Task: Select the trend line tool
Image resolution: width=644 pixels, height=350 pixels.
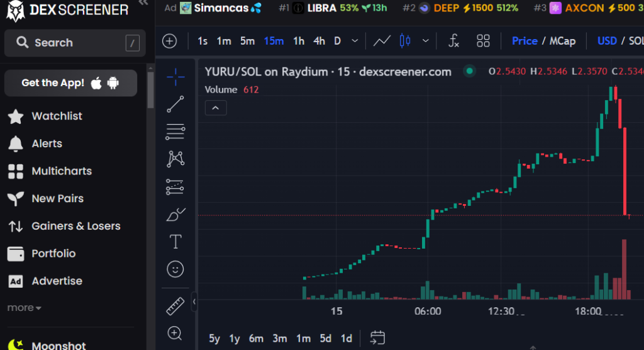Action: 175,104
